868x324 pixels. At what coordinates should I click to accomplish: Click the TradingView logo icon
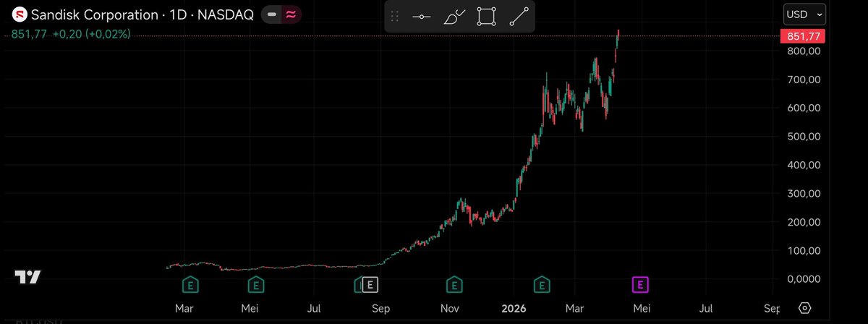coord(28,277)
